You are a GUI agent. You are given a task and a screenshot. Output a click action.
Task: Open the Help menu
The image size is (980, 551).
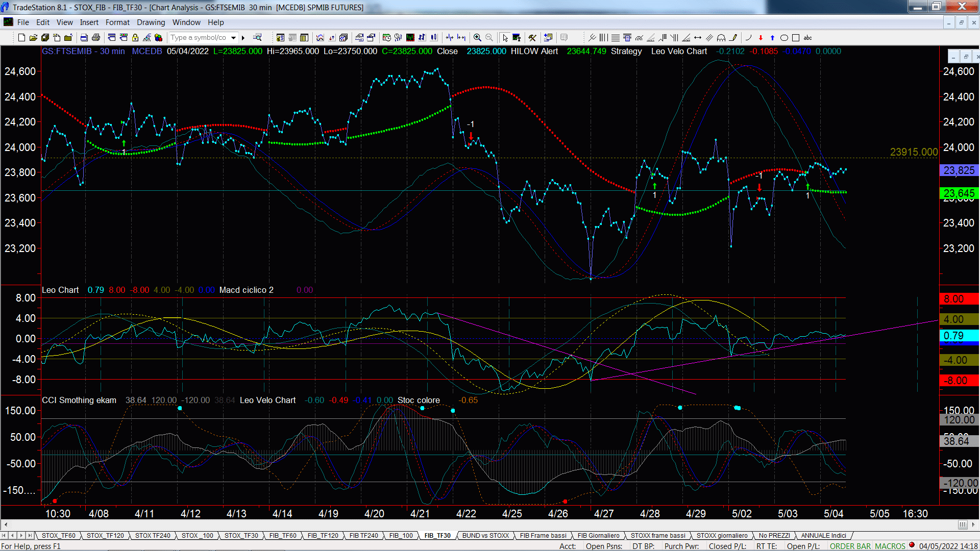coord(215,22)
